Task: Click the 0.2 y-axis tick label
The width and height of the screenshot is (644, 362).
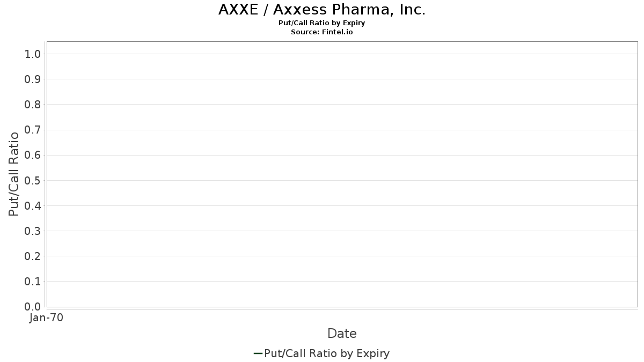Action: coord(33,256)
